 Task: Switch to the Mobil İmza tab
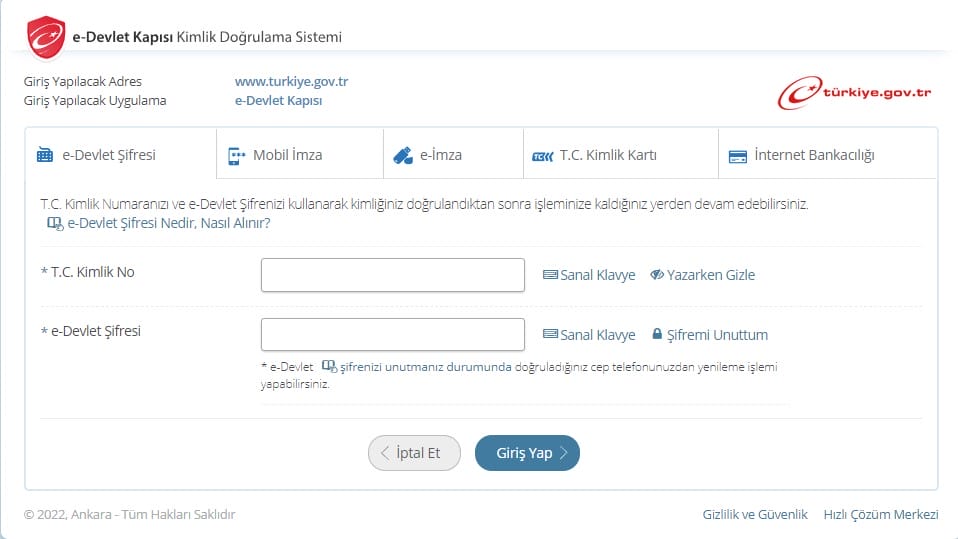coord(287,155)
